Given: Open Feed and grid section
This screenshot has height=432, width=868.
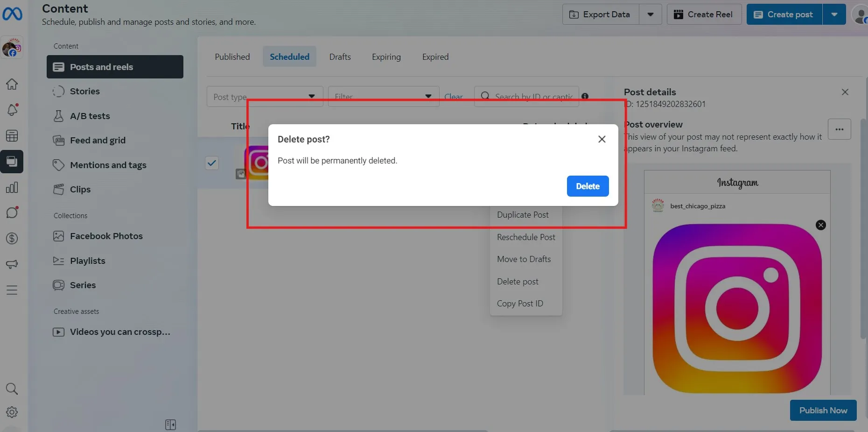Looking at the screenshot, I should (x=115, y=140).
